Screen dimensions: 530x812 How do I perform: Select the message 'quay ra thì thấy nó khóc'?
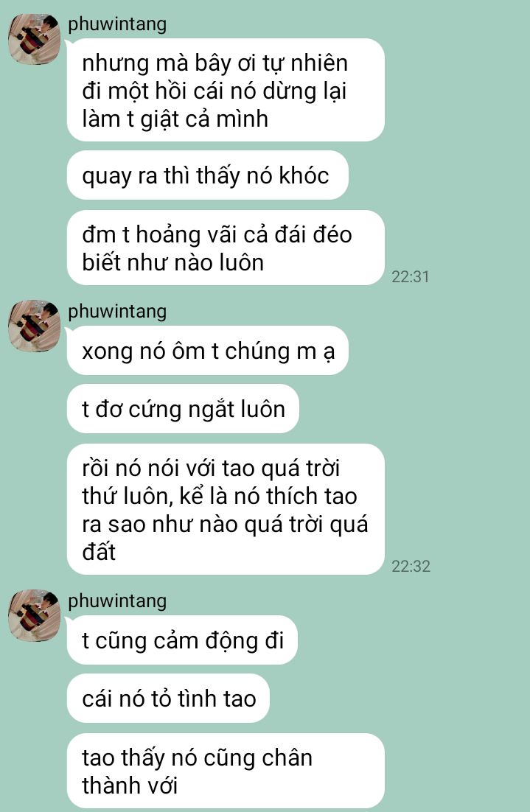pyautogui.click(x=207, y=175)
